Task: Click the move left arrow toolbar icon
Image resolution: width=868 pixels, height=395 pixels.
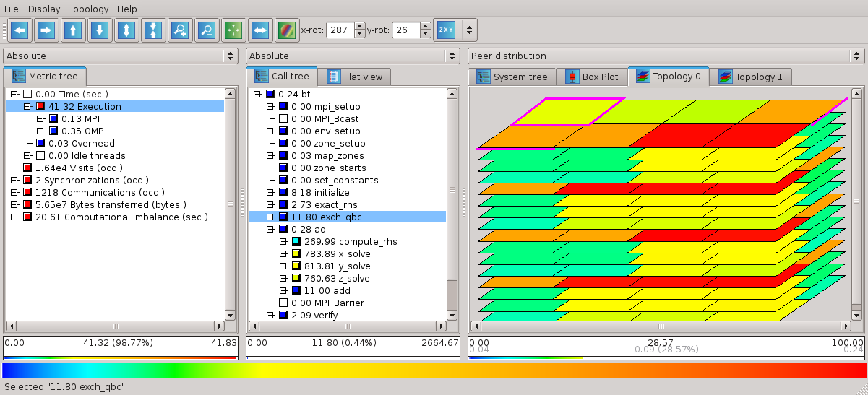Action: 20,30
